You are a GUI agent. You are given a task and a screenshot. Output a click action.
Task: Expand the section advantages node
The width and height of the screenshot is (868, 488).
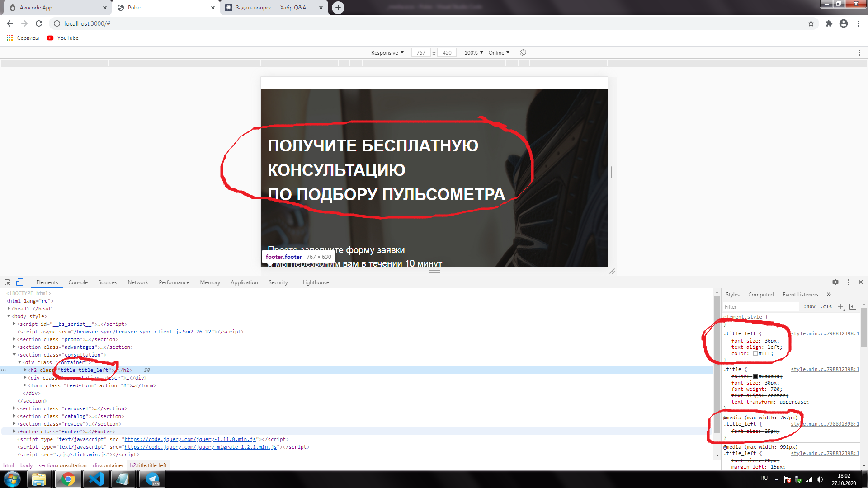(x=14, y=347)
